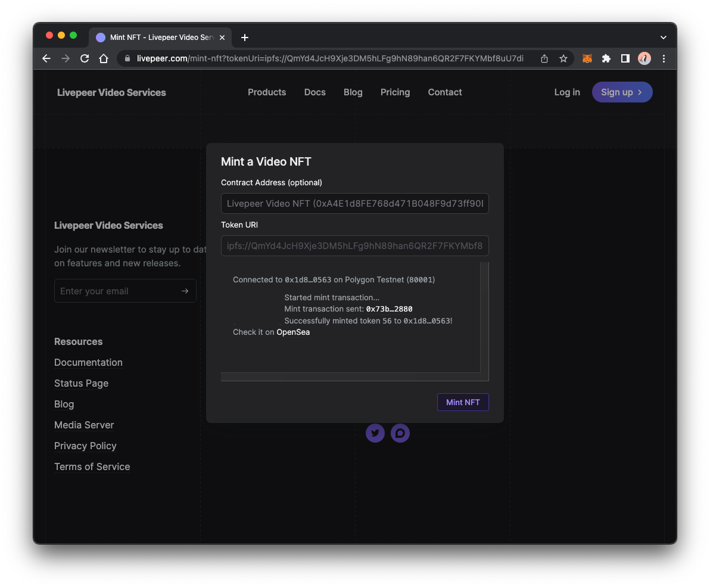The height and width of the screenshot is (588, 710).
Task: Reload the page
Action: 85,58
